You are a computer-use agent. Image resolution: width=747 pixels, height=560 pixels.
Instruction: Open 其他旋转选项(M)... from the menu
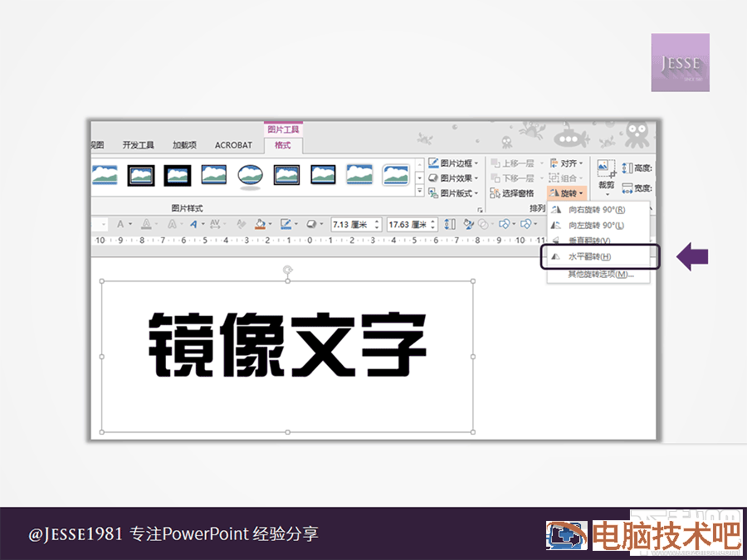point(598,275)
